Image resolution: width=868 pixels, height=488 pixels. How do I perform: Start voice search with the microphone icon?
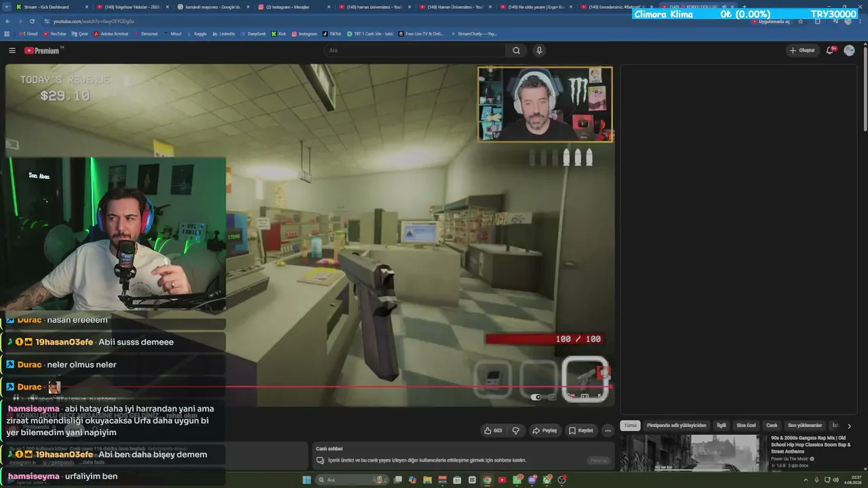point(539,50)
